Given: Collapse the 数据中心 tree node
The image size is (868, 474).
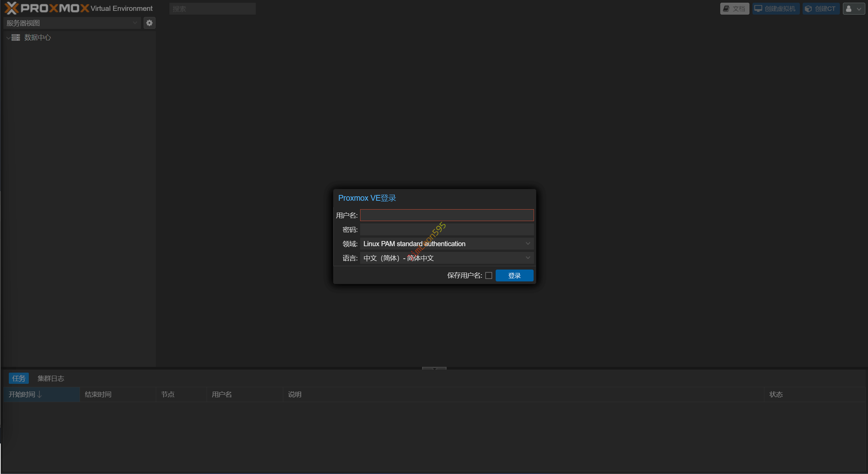Looking at the screenshot, I should (8, 38).
